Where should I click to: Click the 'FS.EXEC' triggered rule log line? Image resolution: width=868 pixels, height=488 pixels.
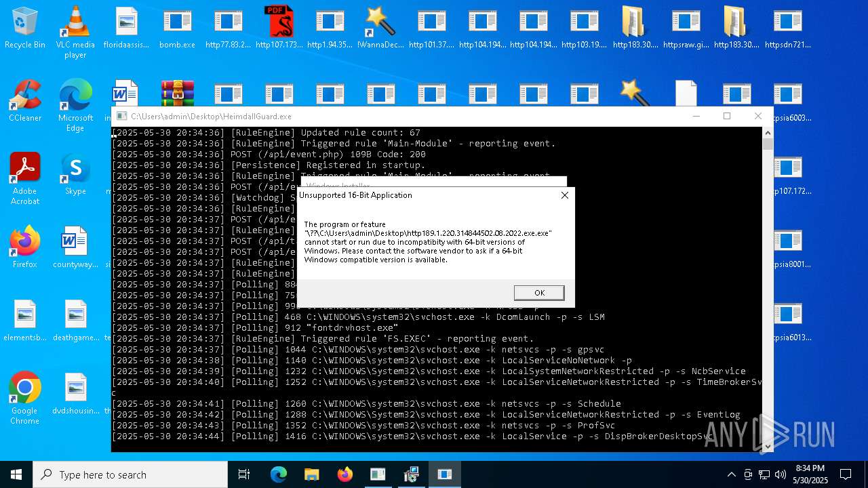pos(323,339)
